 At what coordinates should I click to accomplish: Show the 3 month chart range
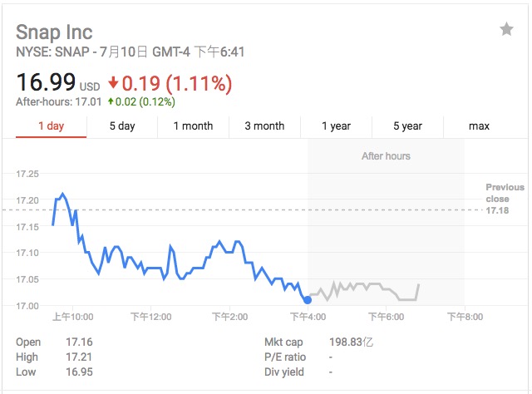pyautogui.click(x=264, y=126)
